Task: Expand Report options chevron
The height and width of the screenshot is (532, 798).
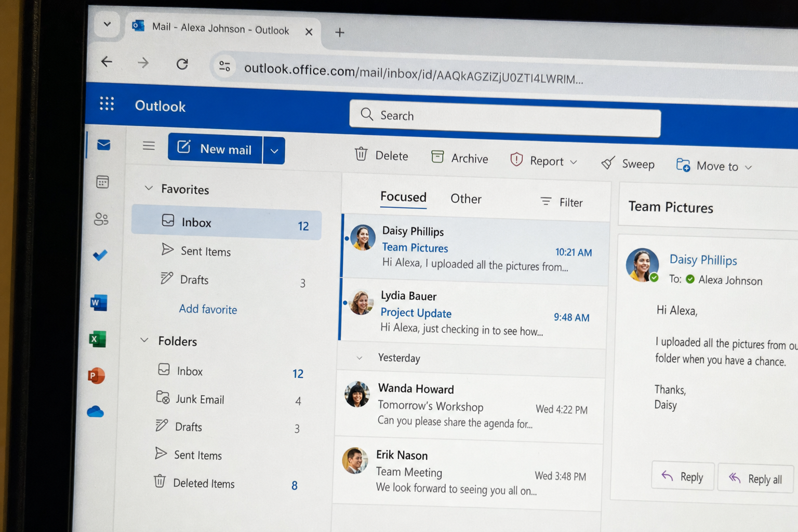Action: click(574, 162)
